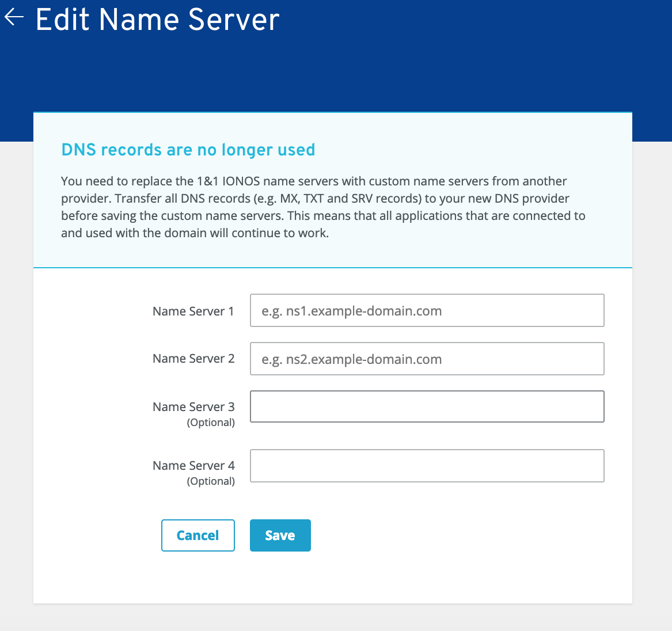Click the Save button
The width and height of the screenshot is (672, 631).
[x=280, y=535]
